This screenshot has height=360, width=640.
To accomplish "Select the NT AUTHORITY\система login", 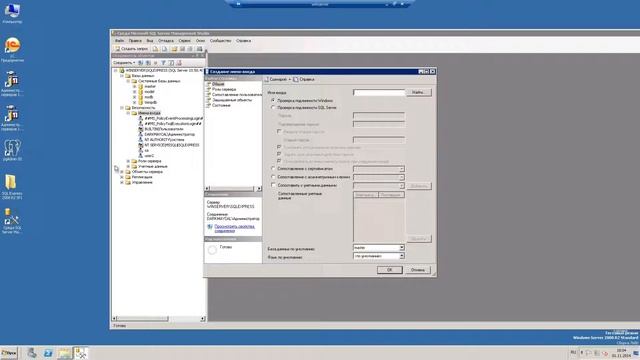I will click(164, 140).
